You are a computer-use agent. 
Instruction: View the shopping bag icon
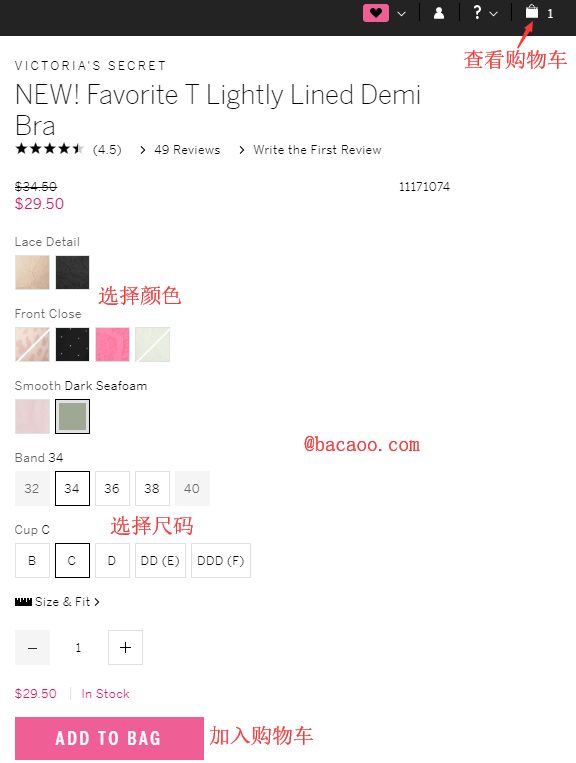tap(532, 12)
